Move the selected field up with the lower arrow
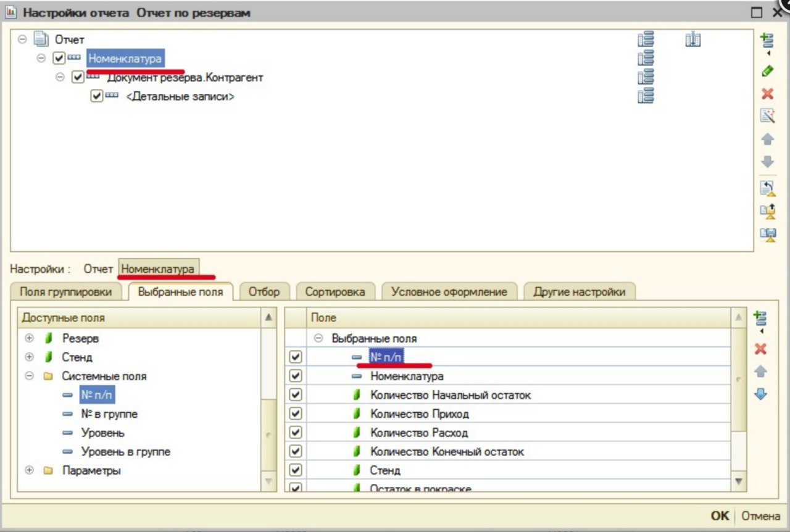The width and height of the screenshot is (790, 532). pos(760,372)
